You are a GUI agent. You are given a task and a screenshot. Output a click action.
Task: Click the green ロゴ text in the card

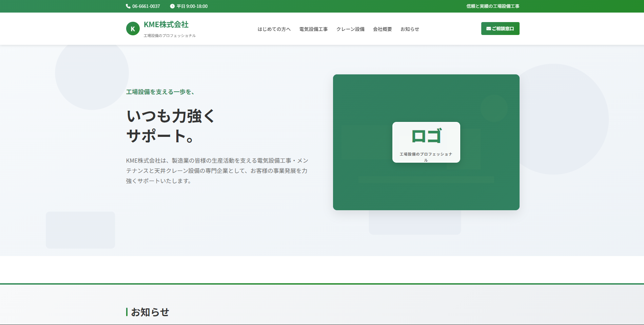pyautogui.click(x=426, y=136)
